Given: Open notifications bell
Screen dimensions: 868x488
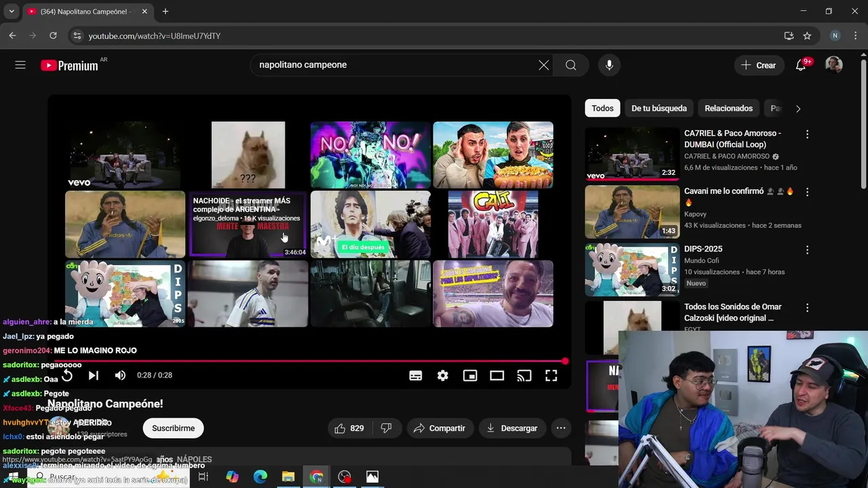Looking at the screenshot, I should [x=801, y=65].
